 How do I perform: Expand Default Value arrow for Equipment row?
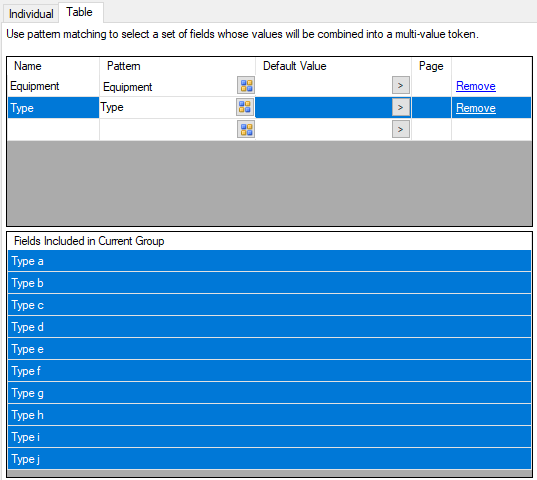pyautogui.click(x=401, y=85)
